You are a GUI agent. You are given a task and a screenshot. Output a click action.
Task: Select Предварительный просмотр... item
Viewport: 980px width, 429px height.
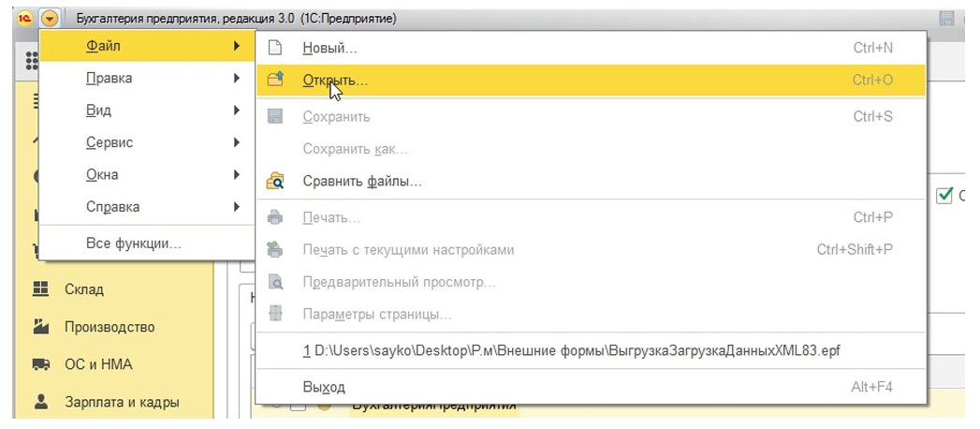pos(591,282)
